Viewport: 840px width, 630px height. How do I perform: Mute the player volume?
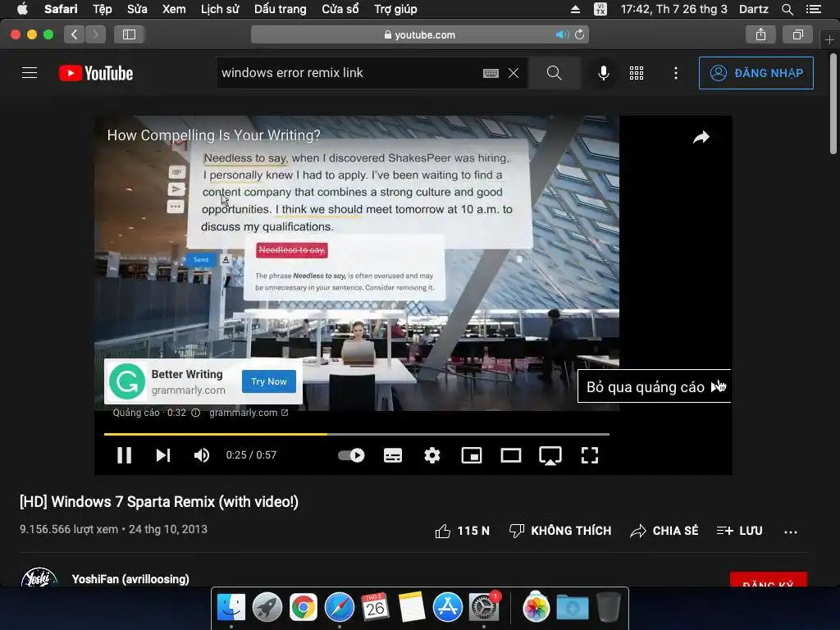tap(202, 455)
